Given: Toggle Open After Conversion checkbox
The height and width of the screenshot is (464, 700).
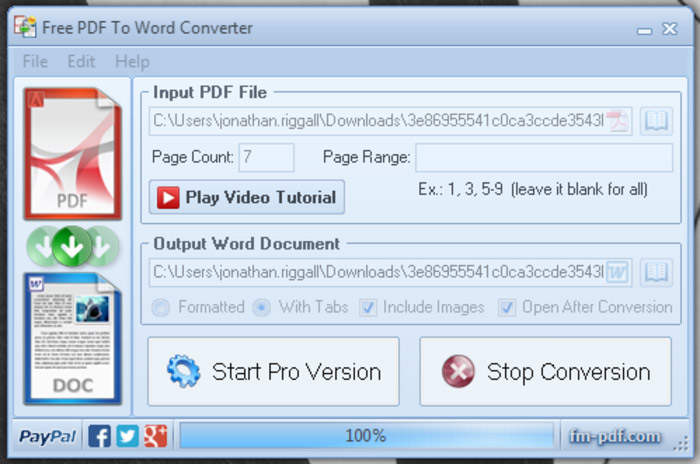Looking at the screenshot, I should click(x=585, y=307).
